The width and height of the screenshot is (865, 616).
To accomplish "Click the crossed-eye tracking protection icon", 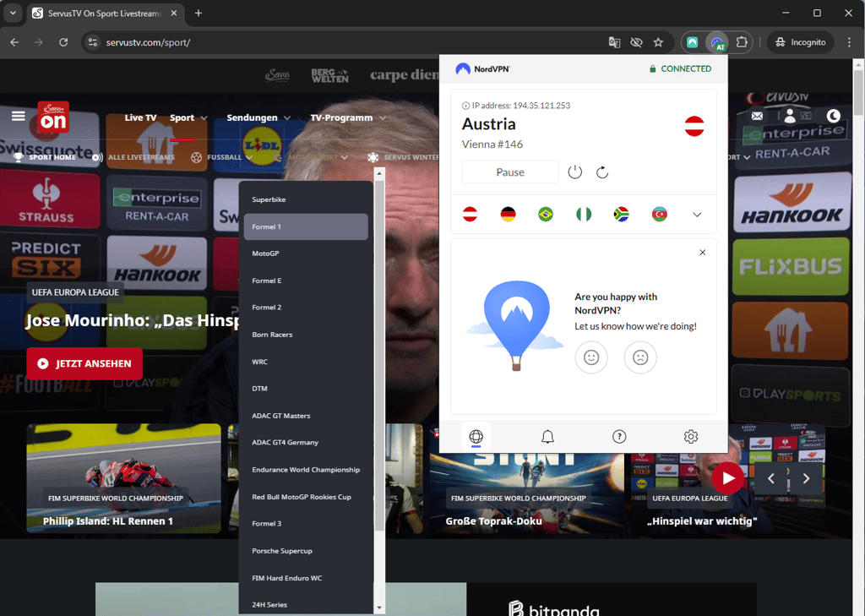I will point(636,42).
